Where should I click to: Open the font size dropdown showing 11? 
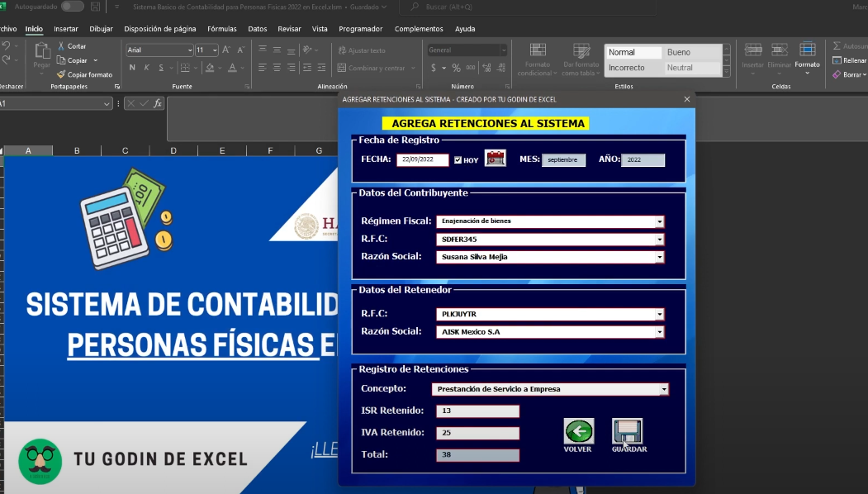(x=215, y=50)
